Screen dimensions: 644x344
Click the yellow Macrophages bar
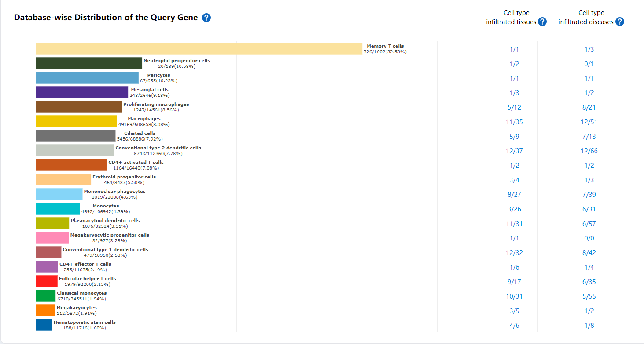coord(76,122)
